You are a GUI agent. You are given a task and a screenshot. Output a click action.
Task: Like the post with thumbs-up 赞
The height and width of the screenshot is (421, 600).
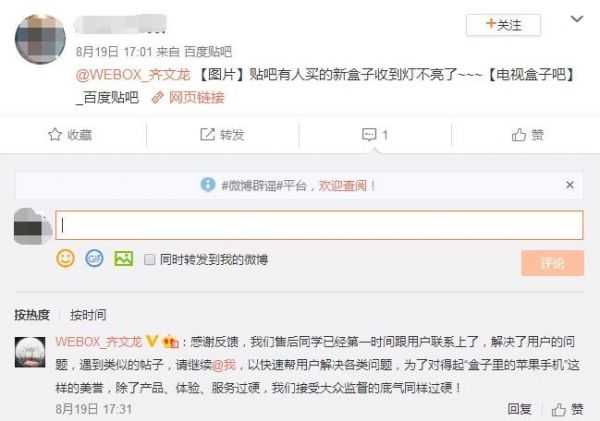click(519, 135)
